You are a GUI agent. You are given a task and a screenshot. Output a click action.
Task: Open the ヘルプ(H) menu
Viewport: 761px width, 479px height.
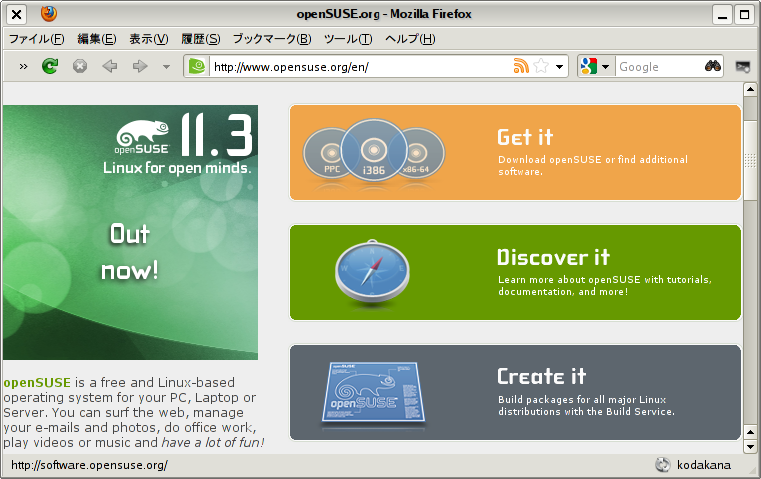(x=410, y=39)
